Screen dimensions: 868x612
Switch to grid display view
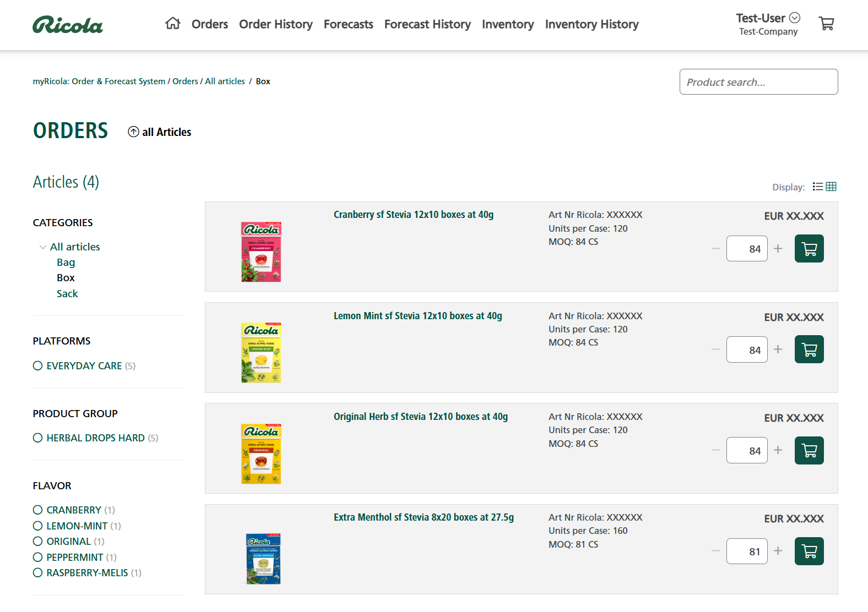[x=831, y=187]
